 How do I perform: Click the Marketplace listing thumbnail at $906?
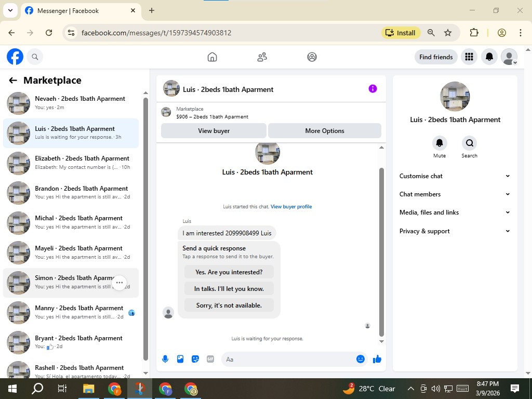(166, 112)
